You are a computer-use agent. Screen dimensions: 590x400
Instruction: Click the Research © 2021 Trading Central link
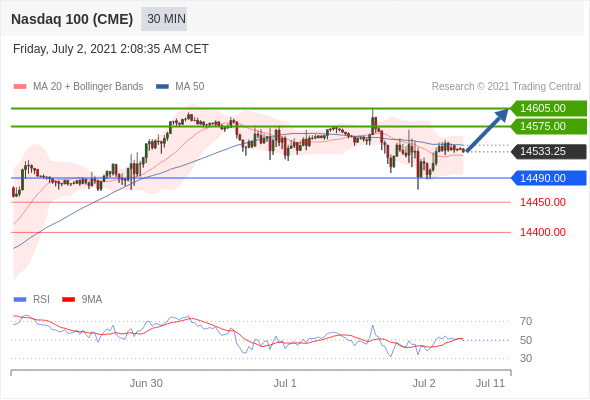pyautogui.click(x=506, y=87)
